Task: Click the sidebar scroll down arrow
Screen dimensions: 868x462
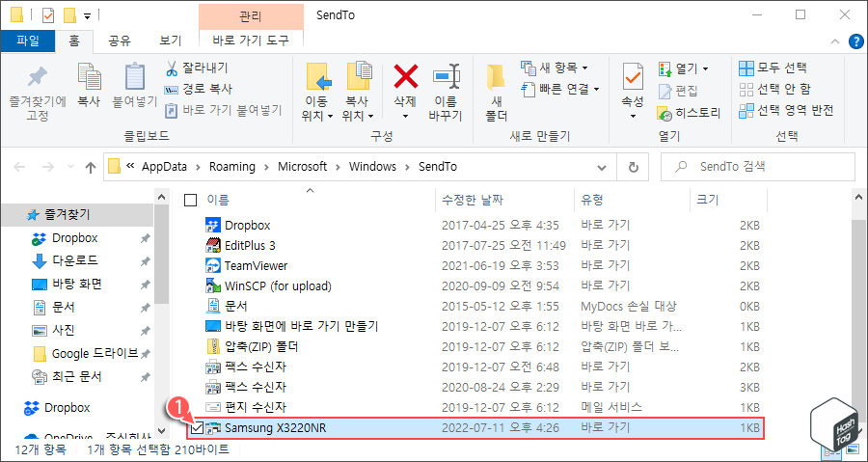Action: 161,430
